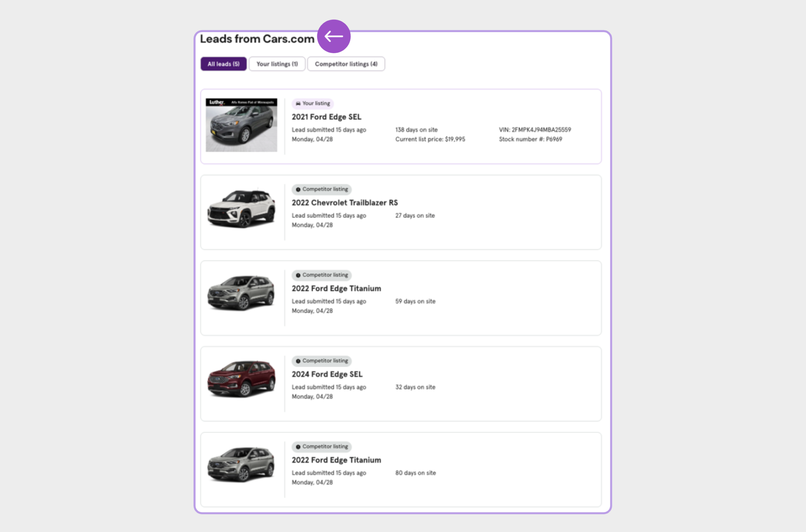This screenshot has width=806, height=532.
Task: Click the 138 days on site text
Action: [417, 130]
